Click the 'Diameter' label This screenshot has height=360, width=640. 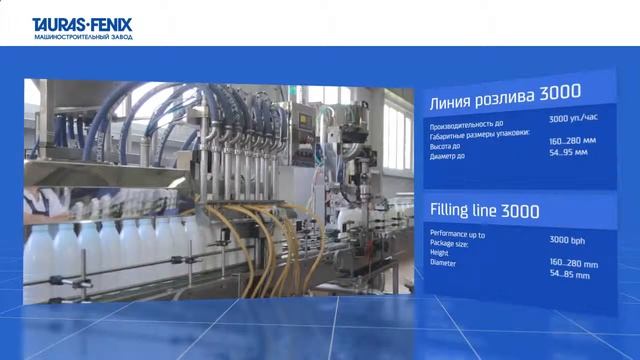(443, 263)
